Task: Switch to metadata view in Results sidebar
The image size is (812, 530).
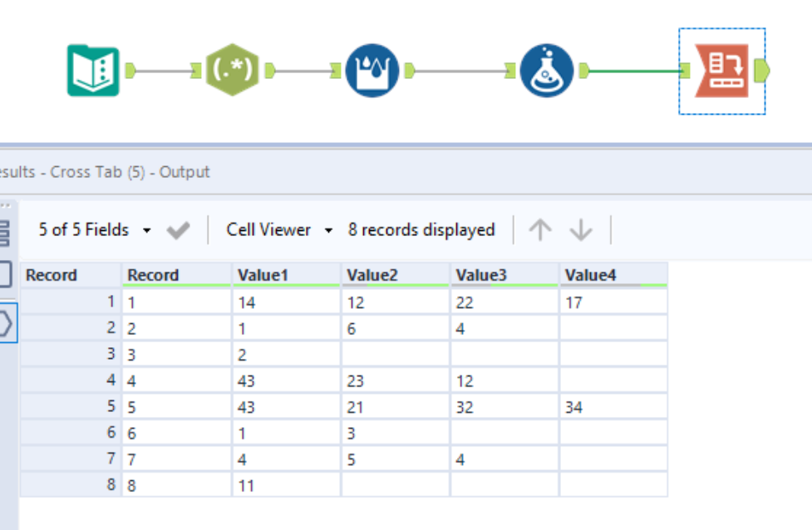Action: [4, 275]
